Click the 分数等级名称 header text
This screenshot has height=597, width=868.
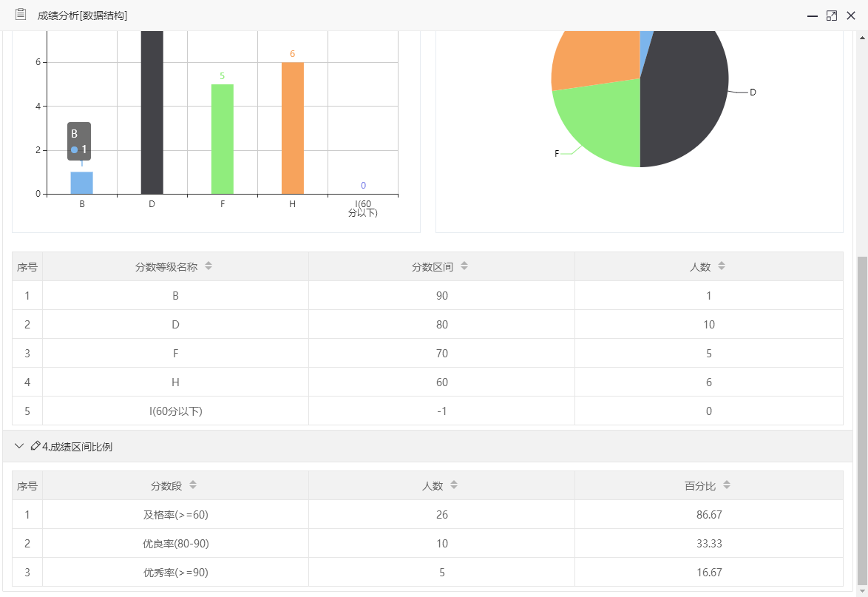(x=166, y=267)
